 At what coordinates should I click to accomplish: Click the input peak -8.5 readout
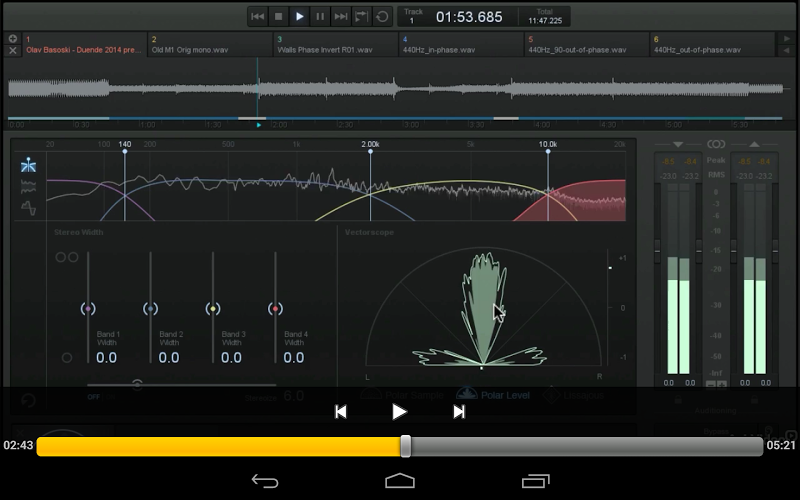click(x=668, y=162)
